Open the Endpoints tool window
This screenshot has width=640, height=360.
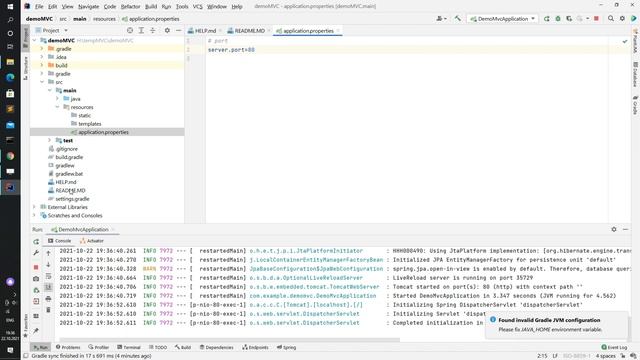click(255, 347)
